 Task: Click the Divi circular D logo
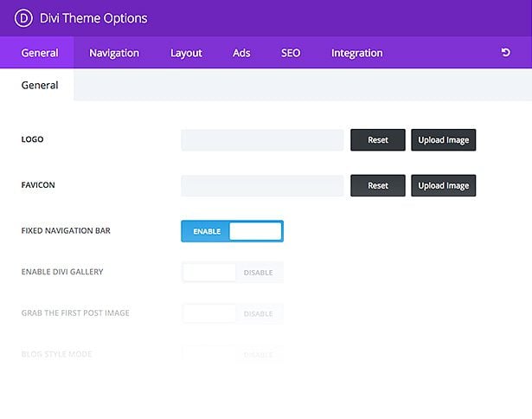(23, 18)
